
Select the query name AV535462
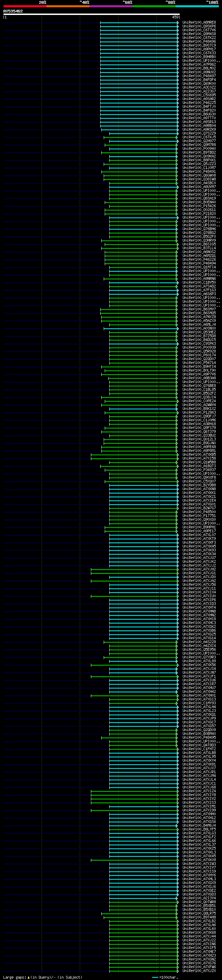(13, 11)
